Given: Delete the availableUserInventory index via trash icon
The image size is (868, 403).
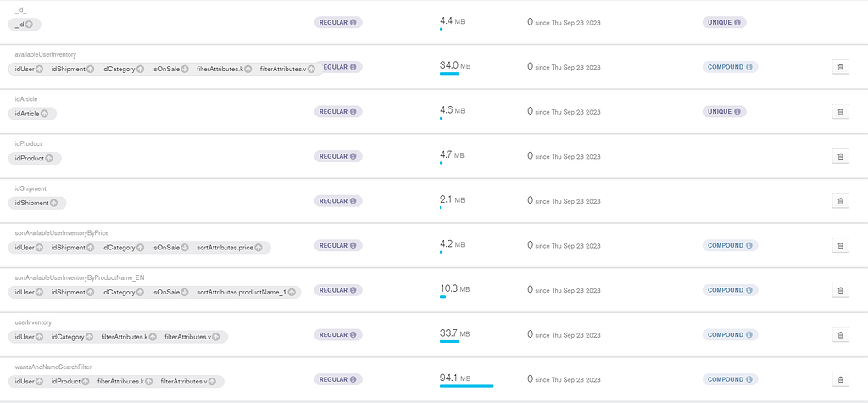Looking at the screenshot, I should coord(840,66).
